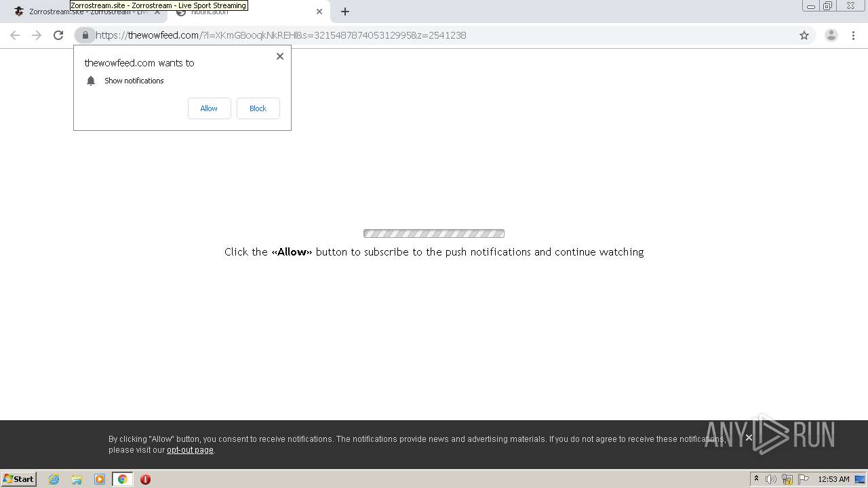Open the red Opera taskbar icon
Image resolution: width=868 pixels, height=488 pixels.
[145, 479]
